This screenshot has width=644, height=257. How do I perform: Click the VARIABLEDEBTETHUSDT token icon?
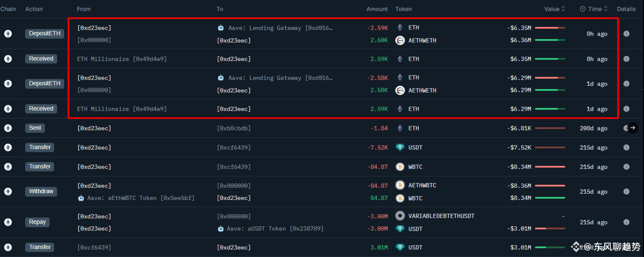(x=400, y=216)
